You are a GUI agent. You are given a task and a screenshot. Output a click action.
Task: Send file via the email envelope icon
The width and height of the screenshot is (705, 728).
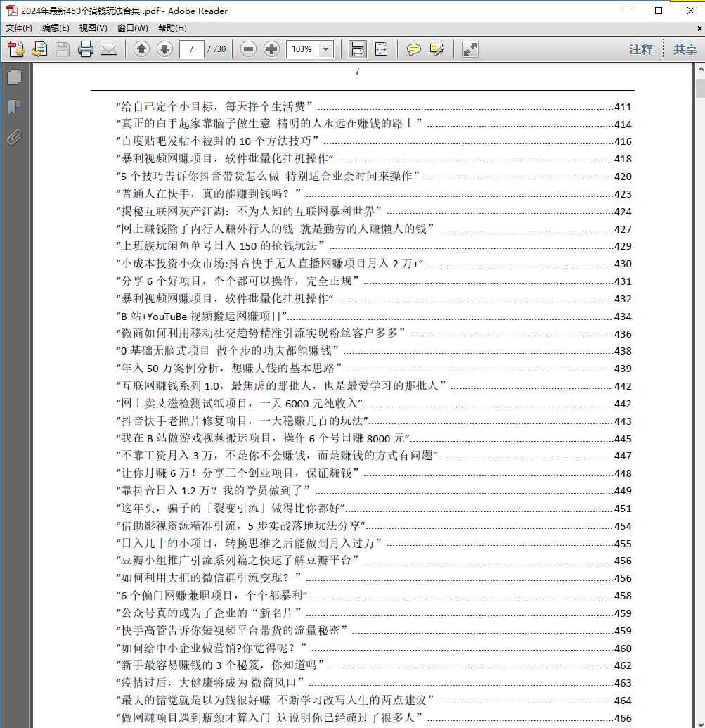coord(109,49)
